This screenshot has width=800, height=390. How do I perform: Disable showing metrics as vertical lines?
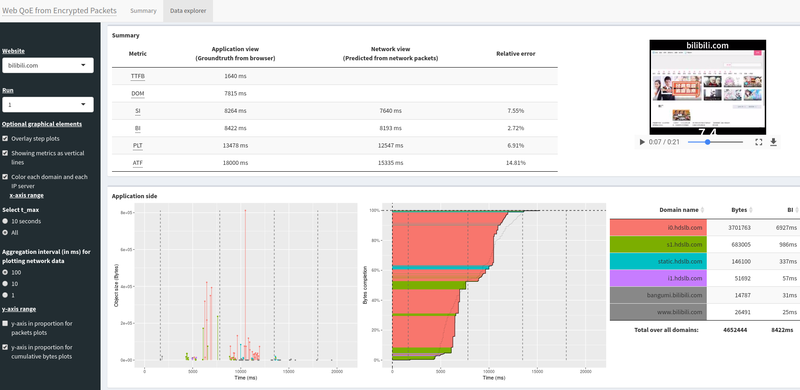coord(5,153)
